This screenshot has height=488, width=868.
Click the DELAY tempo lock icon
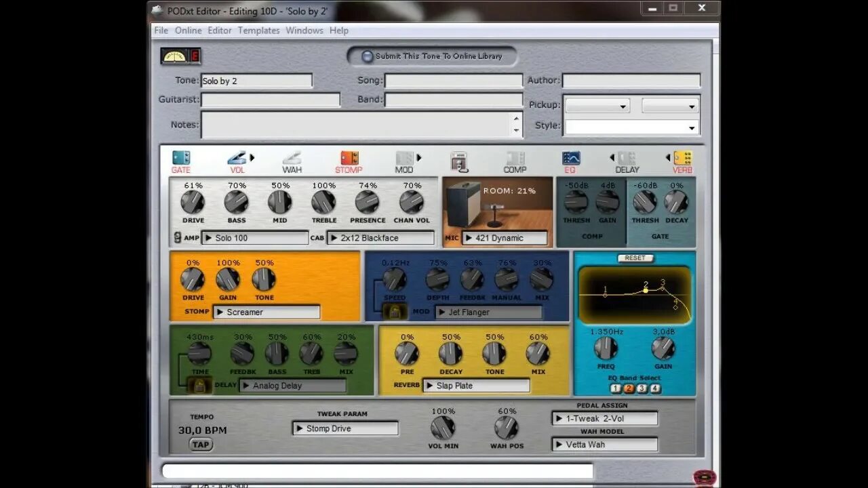[199, 386]
